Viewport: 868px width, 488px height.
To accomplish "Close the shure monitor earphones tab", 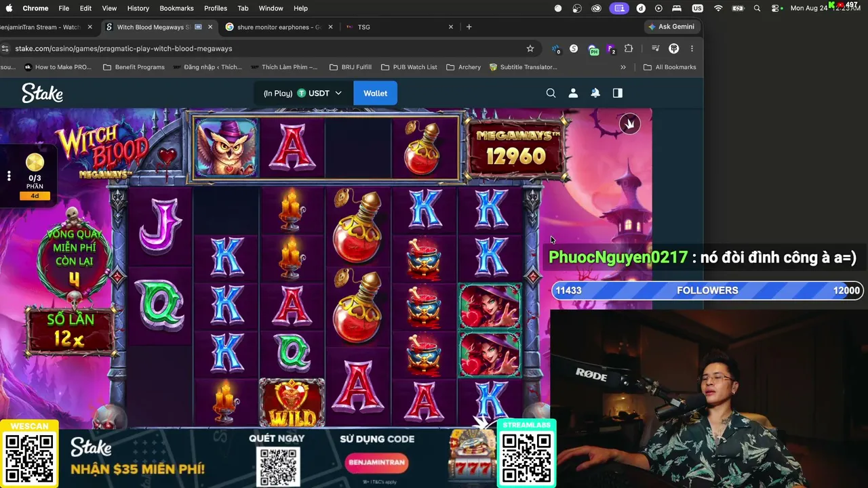I will click(x=330, y=27).
